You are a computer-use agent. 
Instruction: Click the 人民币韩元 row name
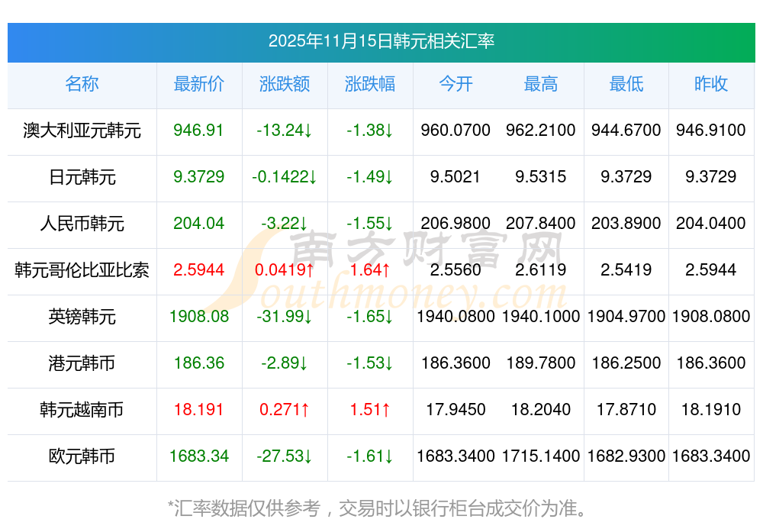(82, 224)
